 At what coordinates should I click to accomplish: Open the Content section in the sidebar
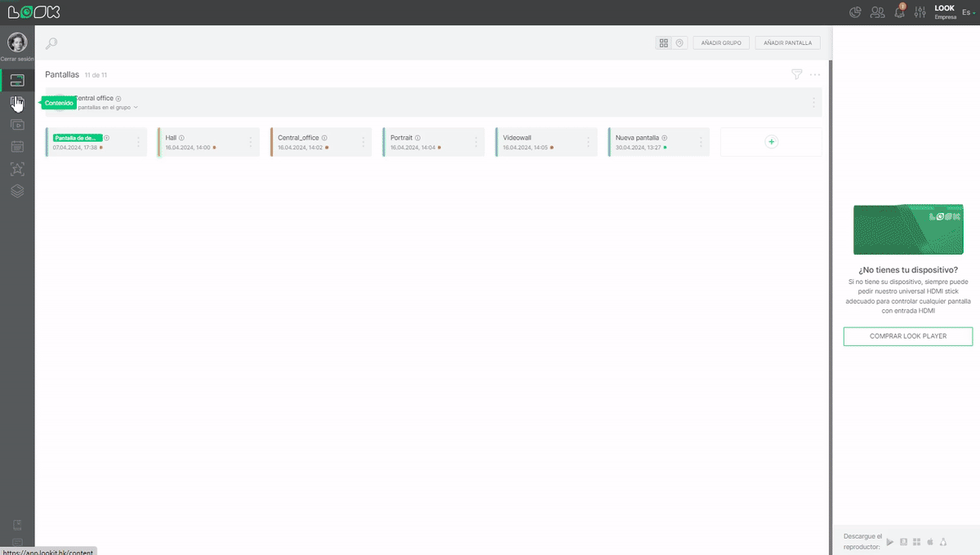click(17, 103)
